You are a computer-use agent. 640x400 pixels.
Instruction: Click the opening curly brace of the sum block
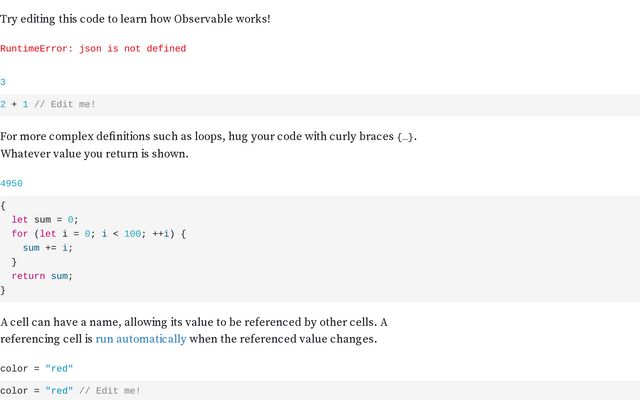pos(3,206)
